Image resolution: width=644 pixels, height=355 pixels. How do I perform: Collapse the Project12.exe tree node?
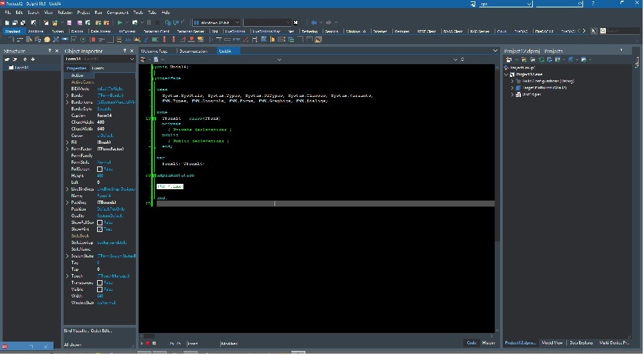click(x=506, y=75)
